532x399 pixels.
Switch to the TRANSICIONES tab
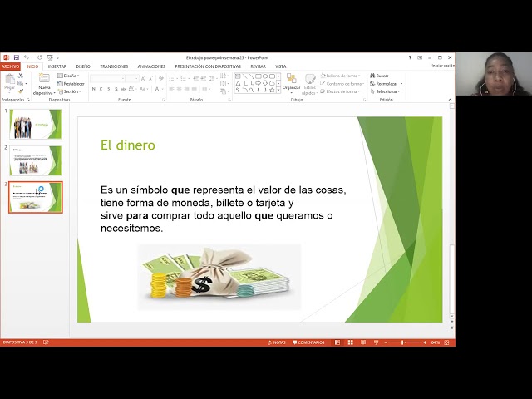(114, 66)
